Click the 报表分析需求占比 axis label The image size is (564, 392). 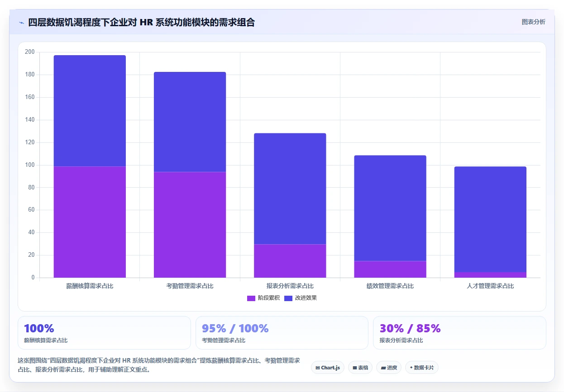(290, 286)
